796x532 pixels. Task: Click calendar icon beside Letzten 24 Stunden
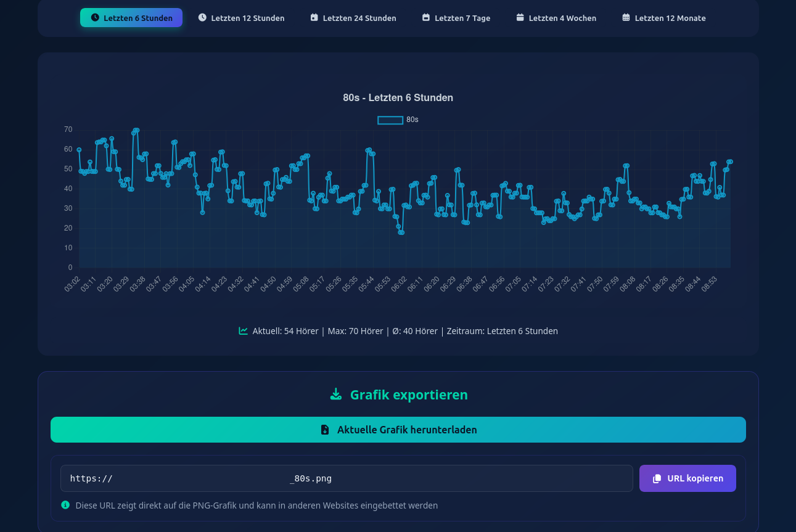point(314,18)
